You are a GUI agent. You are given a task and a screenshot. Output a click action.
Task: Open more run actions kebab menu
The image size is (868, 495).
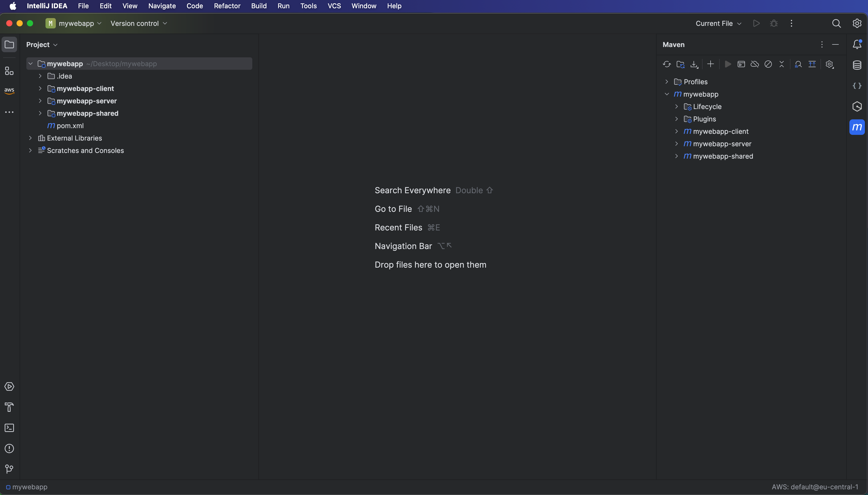pos(791,24)
